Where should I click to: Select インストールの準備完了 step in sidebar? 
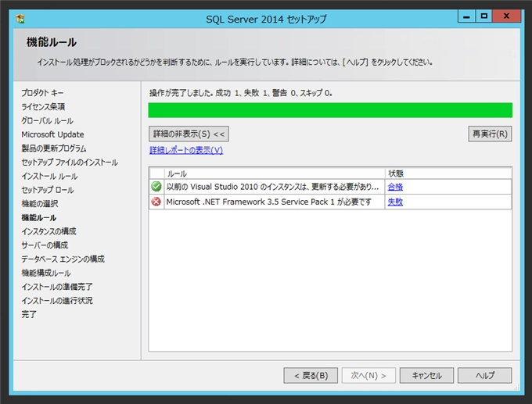click(x=57, y=287)
